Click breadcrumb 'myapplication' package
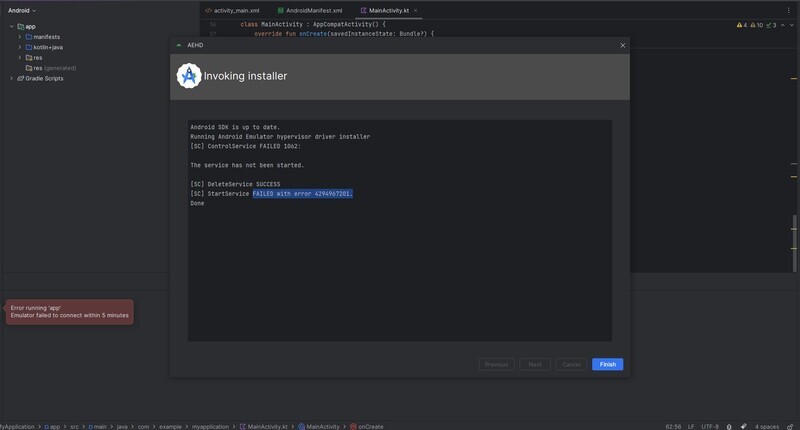Screen dimensions: 800x430 click(210, 426)
